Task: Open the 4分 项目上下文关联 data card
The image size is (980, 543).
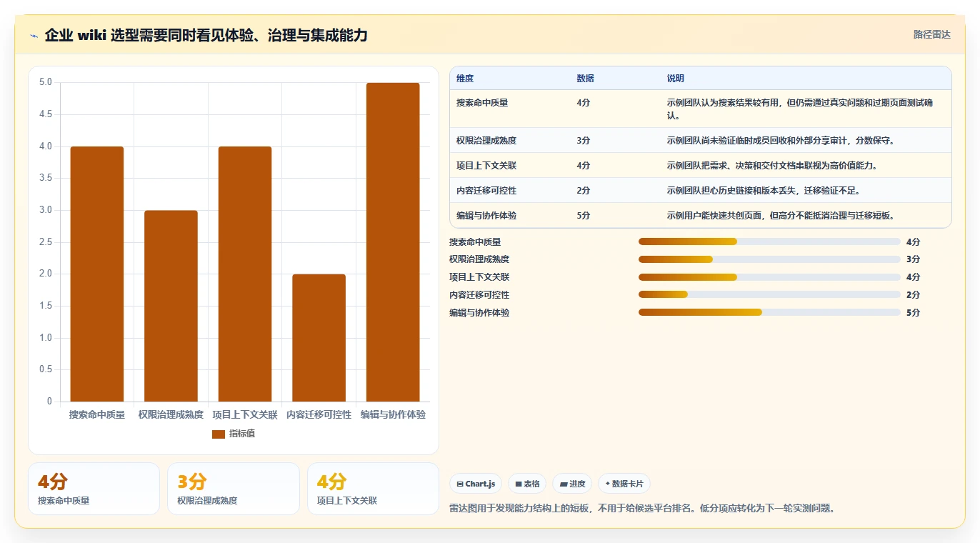Action: click(x=373, y=489)
